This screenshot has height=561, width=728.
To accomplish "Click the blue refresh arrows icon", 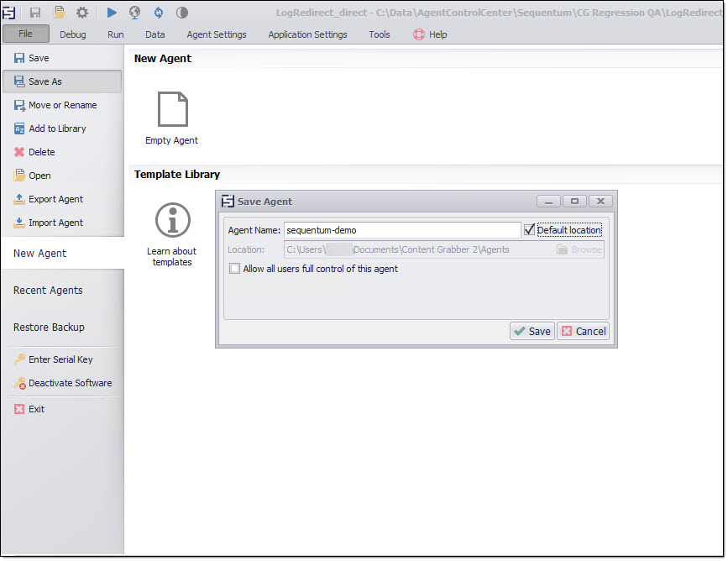I will 158,13.
